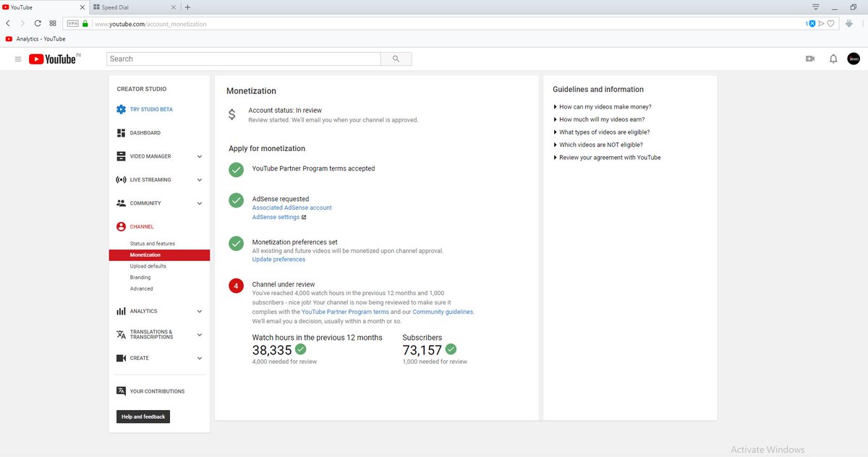The width and height of the screenshot is (868, 457).
Task: Click the send to My Flow arrow icon
Action: pyautogui.click(x=822, y=23)
